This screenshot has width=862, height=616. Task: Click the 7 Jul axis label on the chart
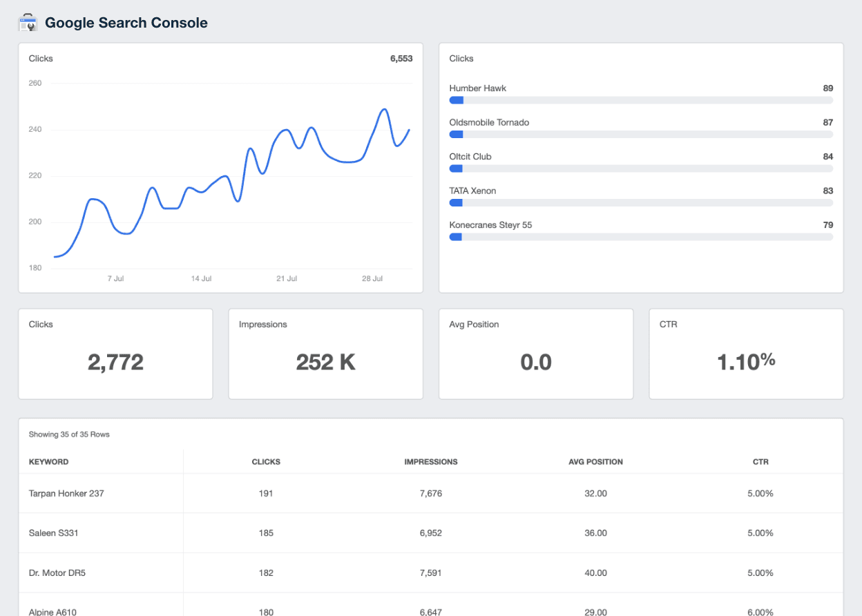tap(115, 278)
